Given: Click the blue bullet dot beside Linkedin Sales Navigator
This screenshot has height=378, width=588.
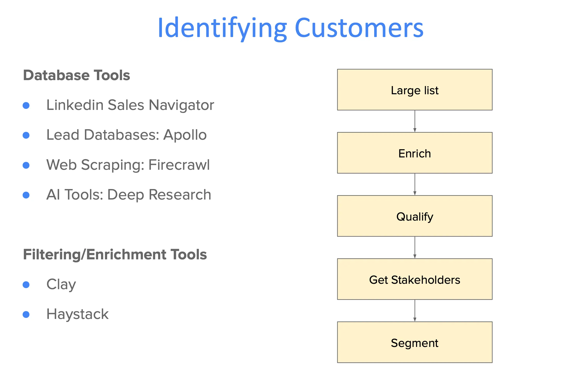Looking at the screenshot, I should [x=26, y=105].
